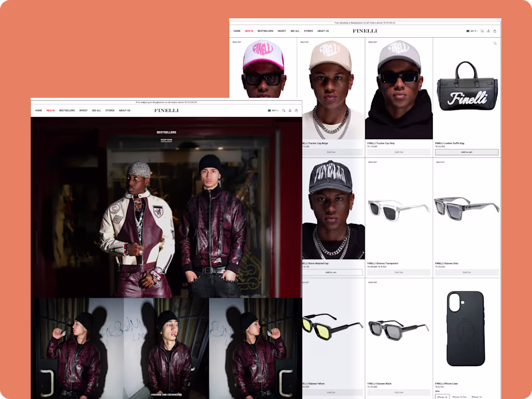Image resolution: width=532 pixels, height=399 pixels.
Task: Open the currency dropdown in the front window
Action: [x=274, y=110]
